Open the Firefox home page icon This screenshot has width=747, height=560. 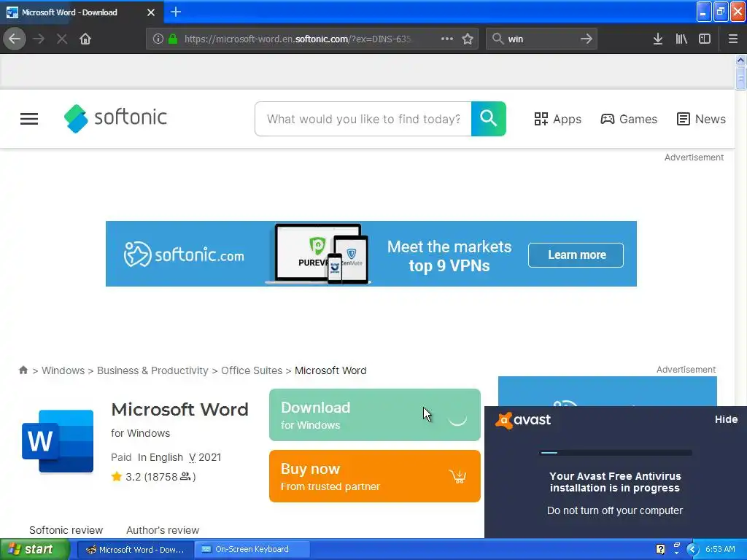85,39
